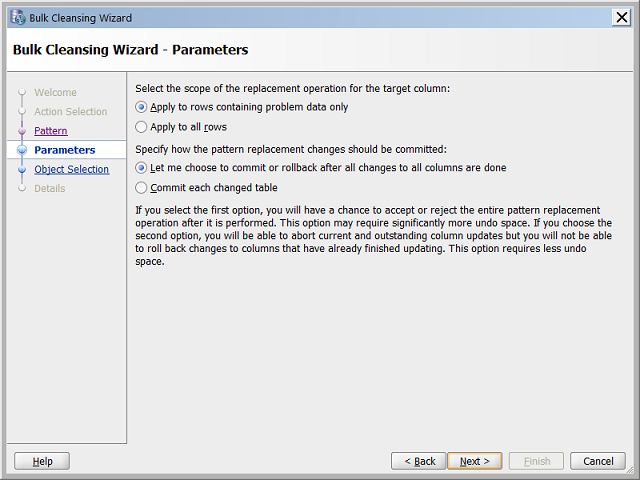This screenshot has height=480, width=640.
Task: Cancel the Bulk Cleansing Wizard
Action: 598,461
